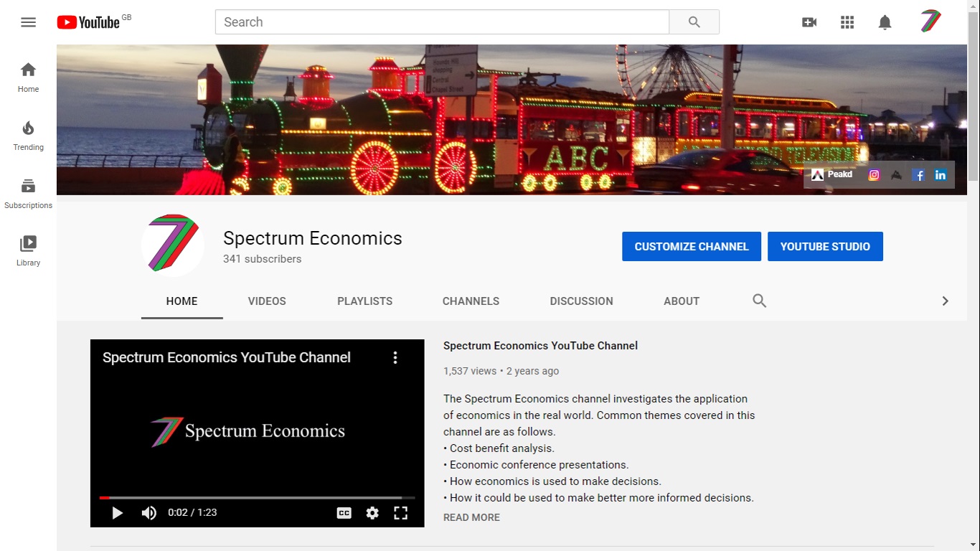Select the HOME tab
The height and width of the screenshot is (551, 980).
182,301
